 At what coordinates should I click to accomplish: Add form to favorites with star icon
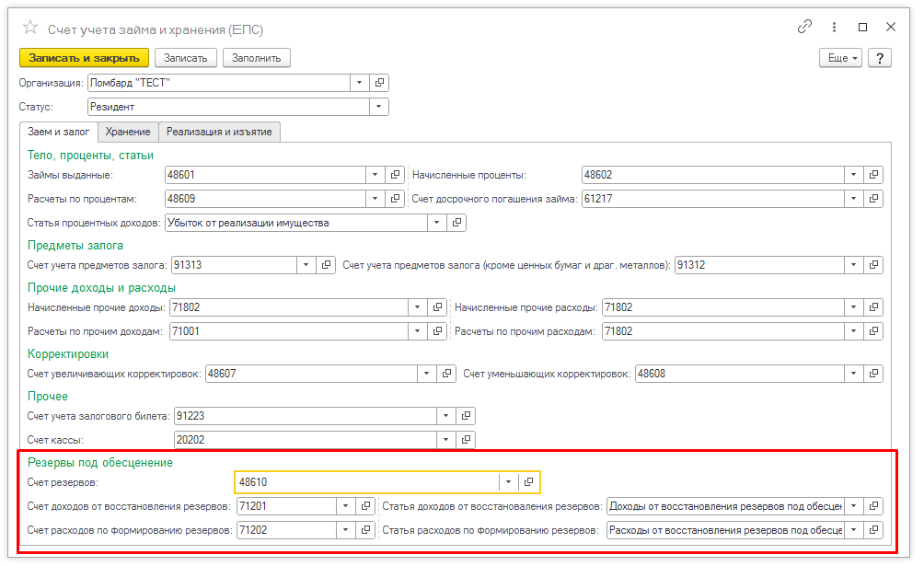[x=30, y=29]
